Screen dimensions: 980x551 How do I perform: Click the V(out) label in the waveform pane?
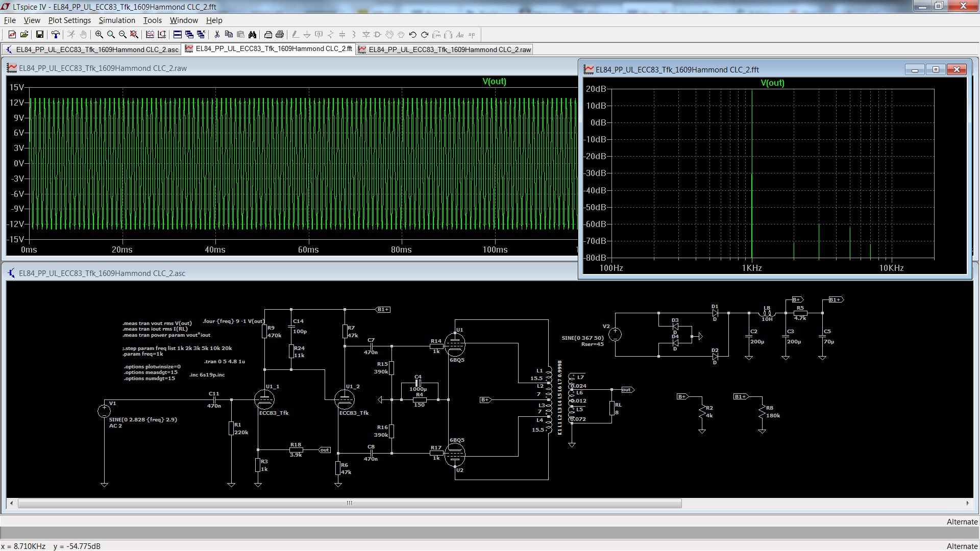pyautogui.click(x=494, y=82)
